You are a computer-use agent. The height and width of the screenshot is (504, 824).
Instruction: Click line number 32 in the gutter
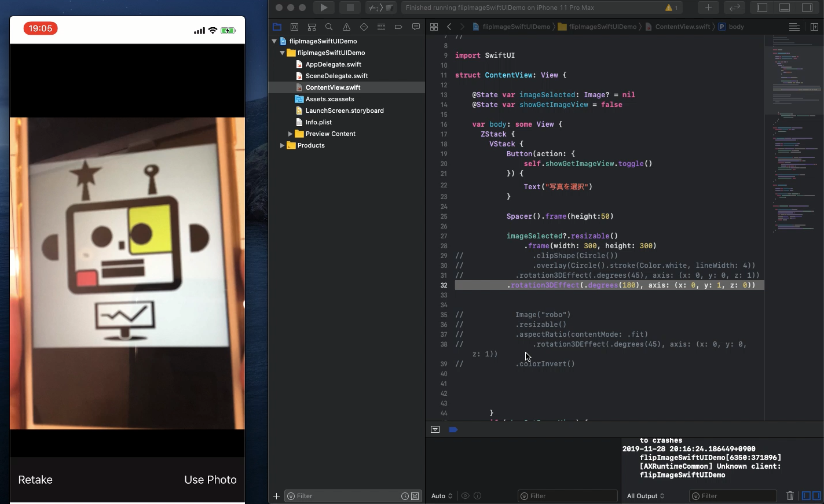coord(444,285)
